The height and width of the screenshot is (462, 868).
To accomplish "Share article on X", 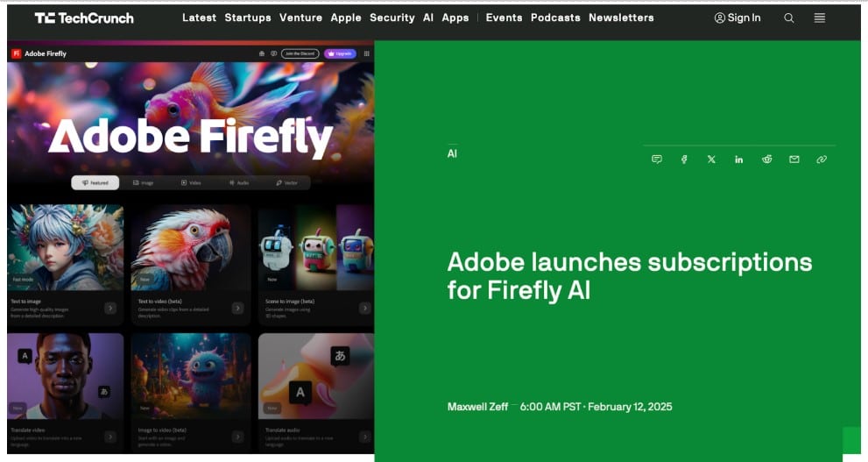I will click(711, 160).
